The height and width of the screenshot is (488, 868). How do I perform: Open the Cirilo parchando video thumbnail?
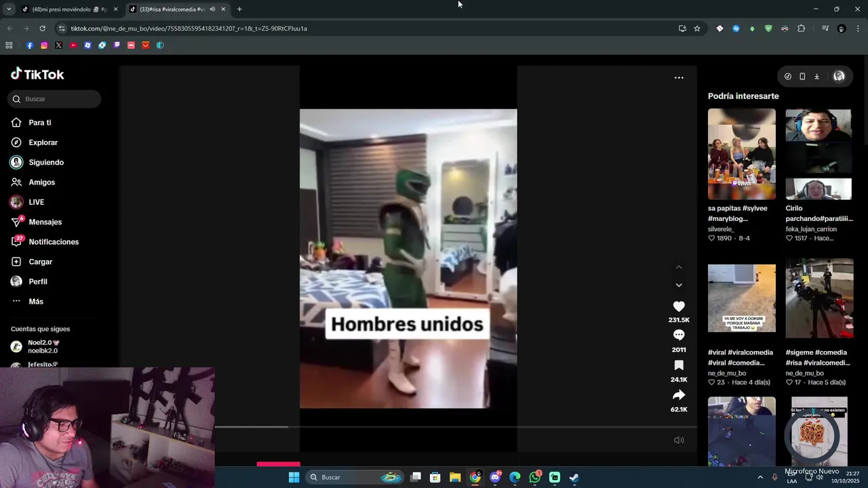coord(818,155)
